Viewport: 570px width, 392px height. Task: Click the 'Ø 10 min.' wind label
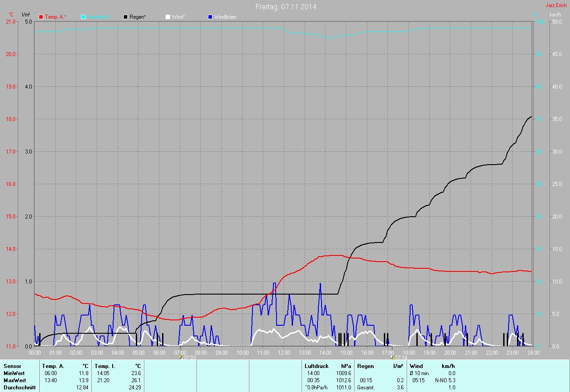click(x=419, y=373)
